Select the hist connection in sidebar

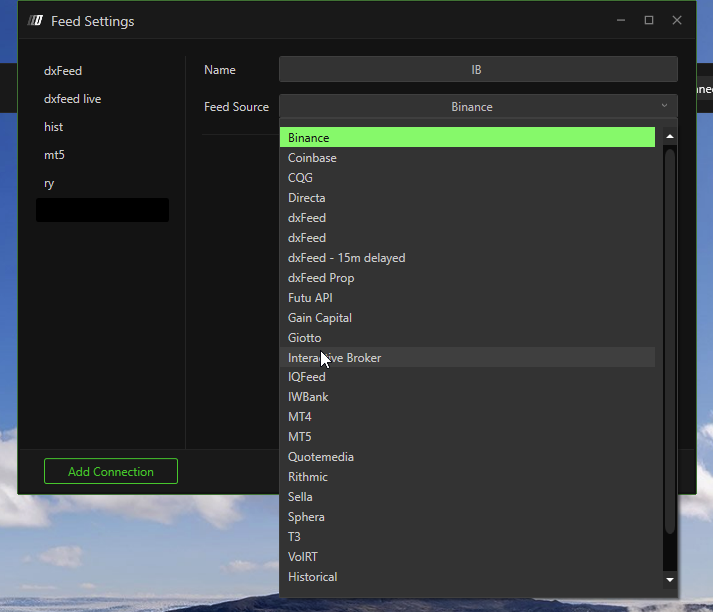coord(53,127)
